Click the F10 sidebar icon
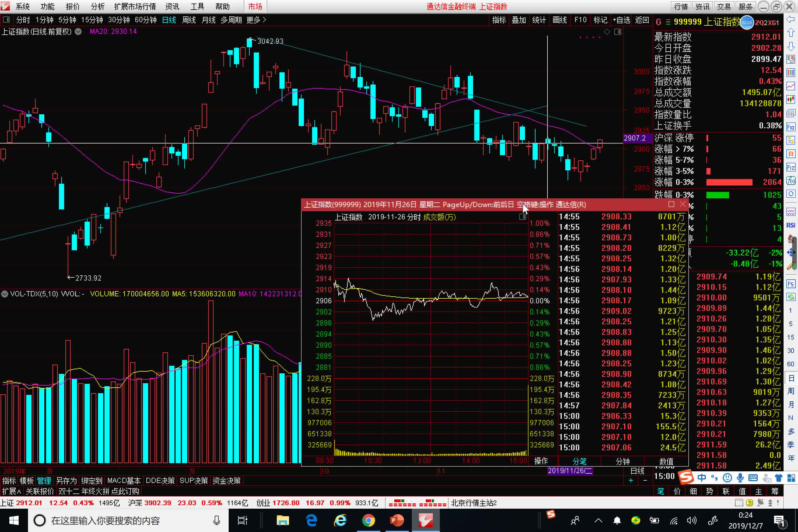 (x=791, y=127)
